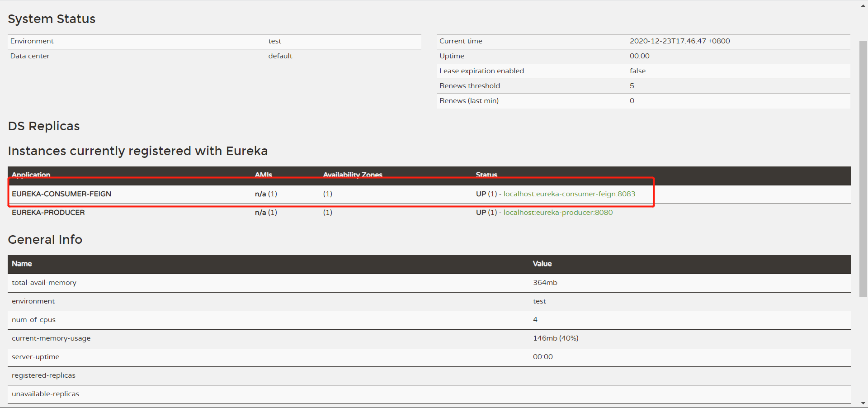The height and width of the screenshot is (408, 868).
Task: Click the Name column header in General Info
Action: (22, 263)
